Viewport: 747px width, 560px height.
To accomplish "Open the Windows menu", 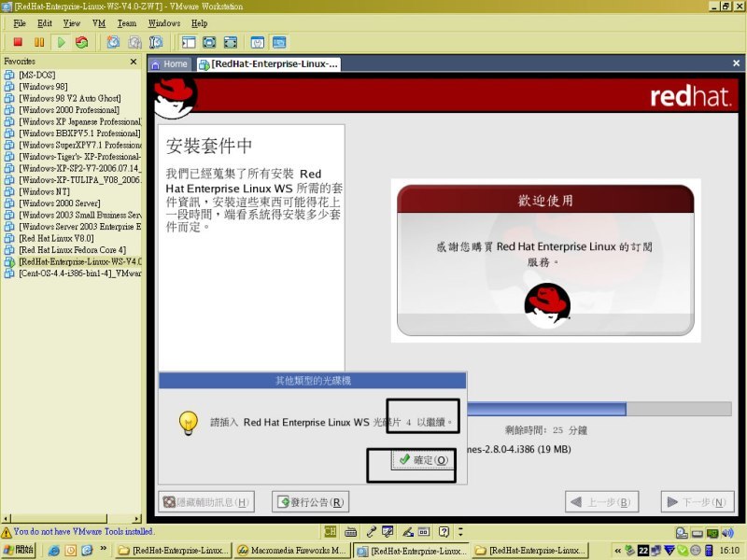I will (x=164, y=23).
